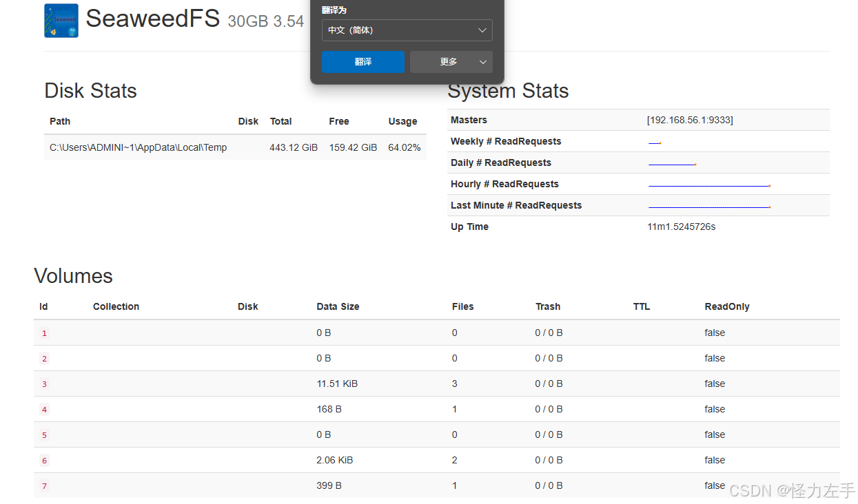Screen dimensions: 858x504
Task: Click the 更多 button
Action: (449, 61)
